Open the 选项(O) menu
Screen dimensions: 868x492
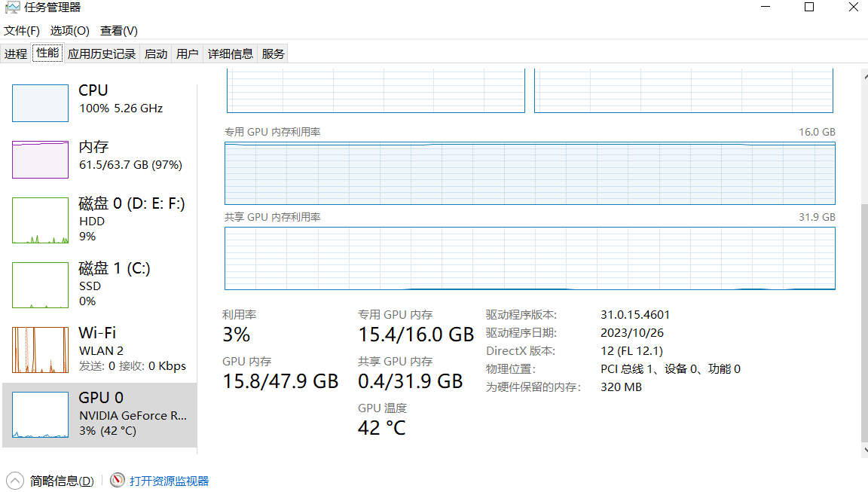[70, 31]
